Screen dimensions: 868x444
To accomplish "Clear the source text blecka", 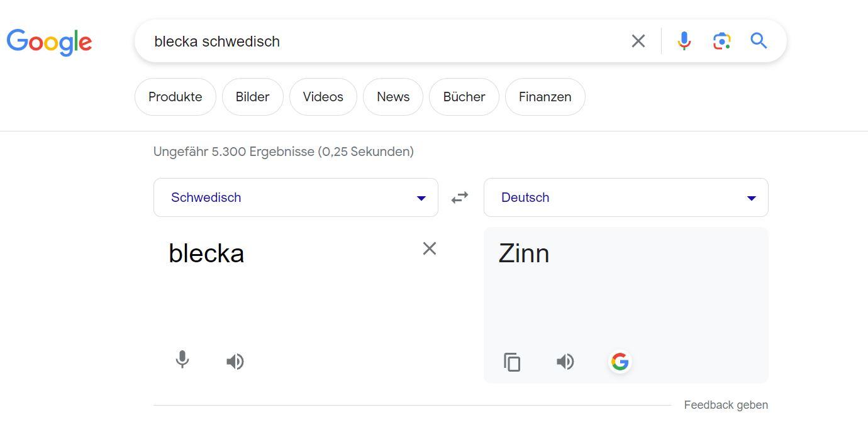I will (430, 248).
